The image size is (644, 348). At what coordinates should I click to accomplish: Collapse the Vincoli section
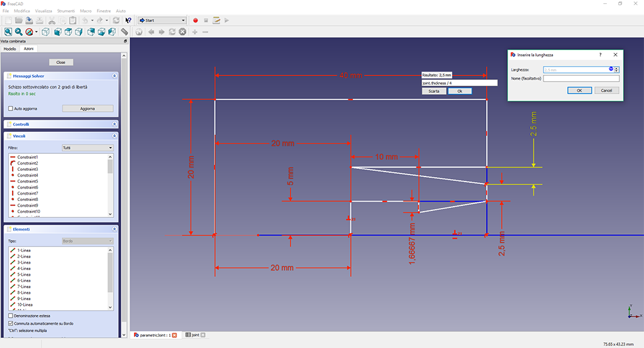click(114, 136)
